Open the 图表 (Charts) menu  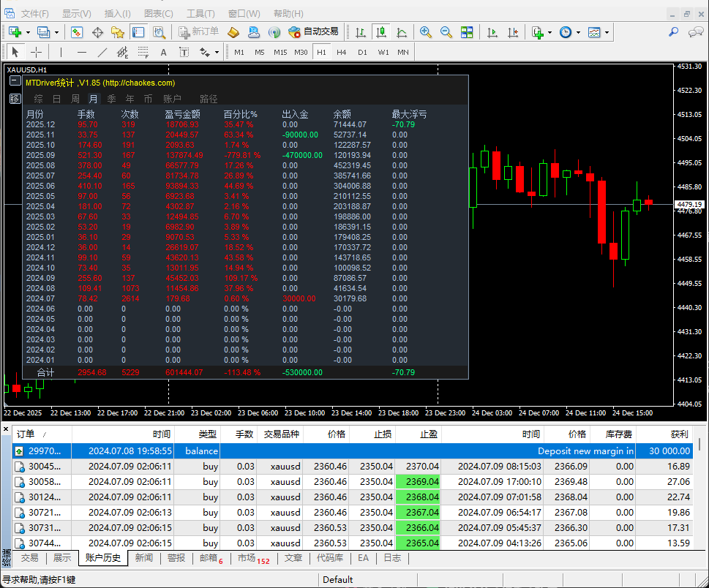(158, 14)
